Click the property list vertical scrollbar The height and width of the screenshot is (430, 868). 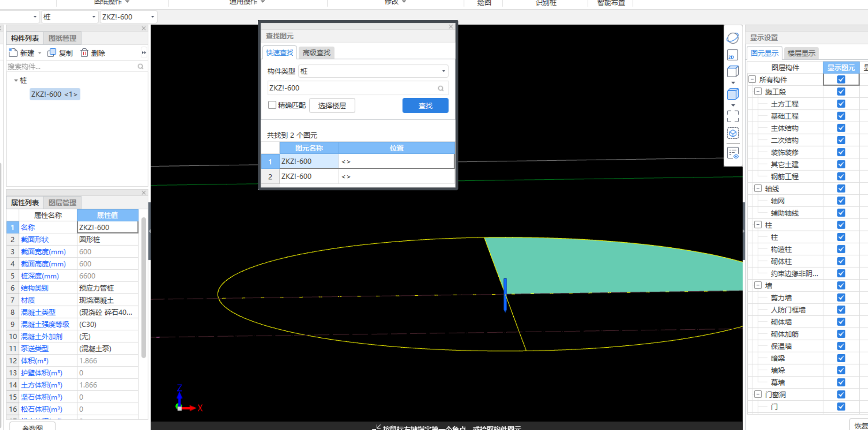pyautogui.click(x=144, y=288)
